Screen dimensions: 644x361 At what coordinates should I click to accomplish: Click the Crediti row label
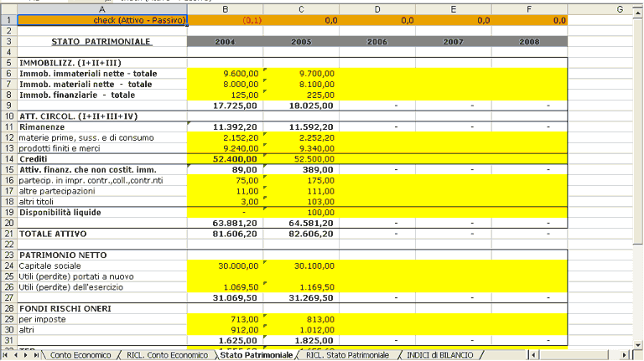point(34,159)
